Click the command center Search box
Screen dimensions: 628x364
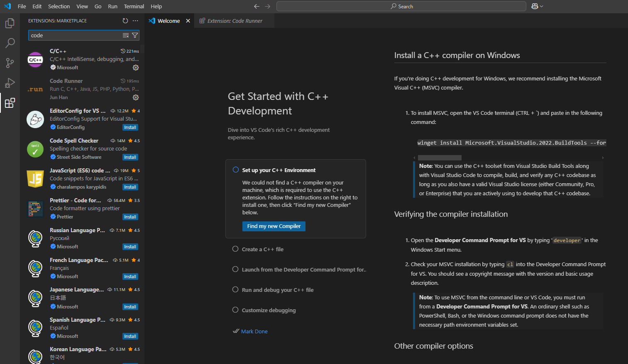pyautogui.click(x=401, y=6)
